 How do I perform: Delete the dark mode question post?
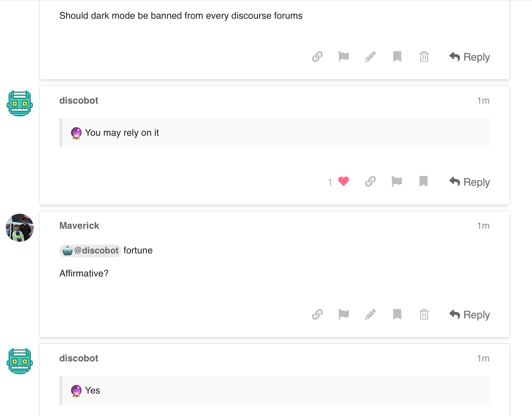(424, 57)
